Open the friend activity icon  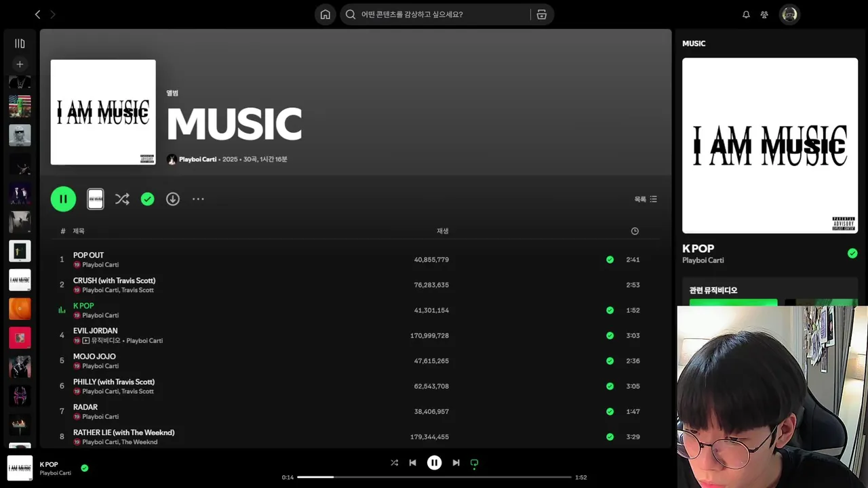tap(764, 14)
